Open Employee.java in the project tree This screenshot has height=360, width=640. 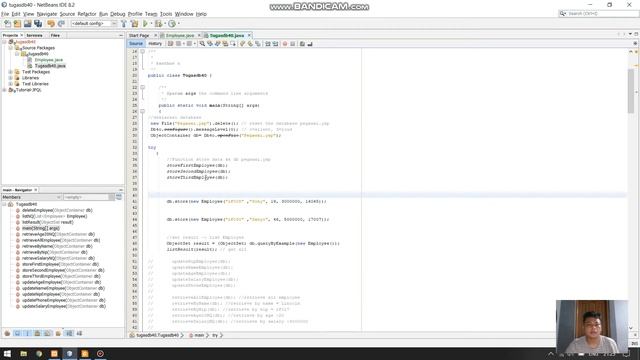tap(49, 60)
